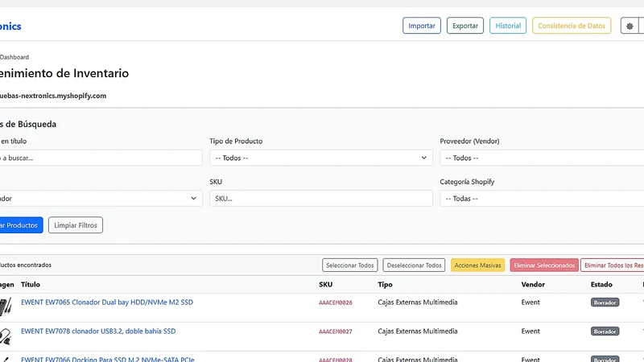Click Eliminar Seleccionados
644x362 pixels.
click(544, 265)
